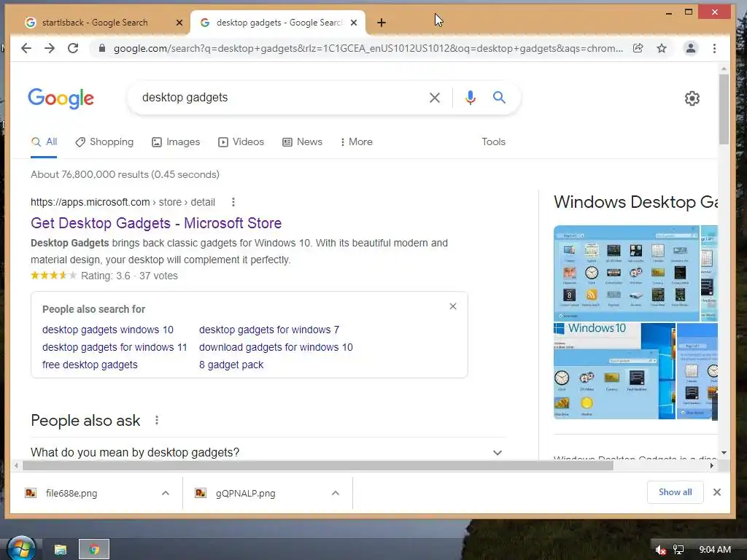Close the startIsback Google Search tab

pyautogui.click(x=179, y=23)
